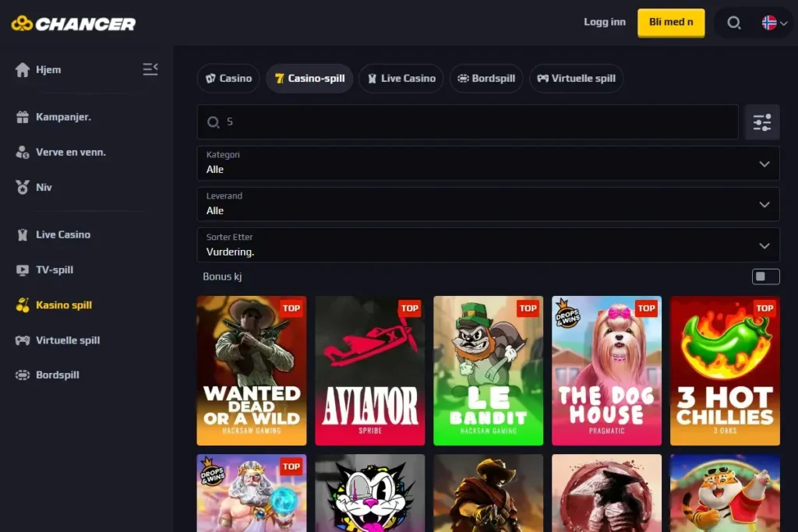
Task: Expand the Sorter Etter dropdown
Action: [x=488, y=245]
